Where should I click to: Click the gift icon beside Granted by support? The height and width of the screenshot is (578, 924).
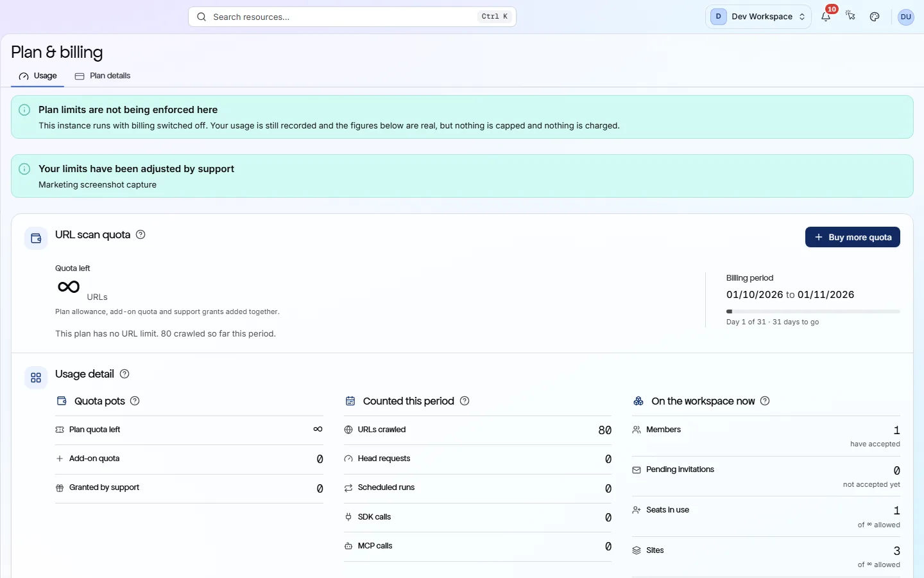(x=60, y=488)
